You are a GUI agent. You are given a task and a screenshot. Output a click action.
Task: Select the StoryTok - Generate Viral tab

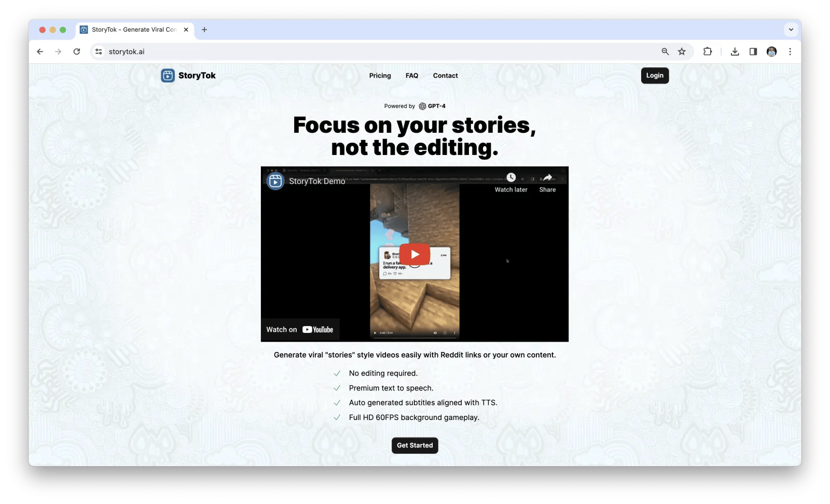point(135,30)
